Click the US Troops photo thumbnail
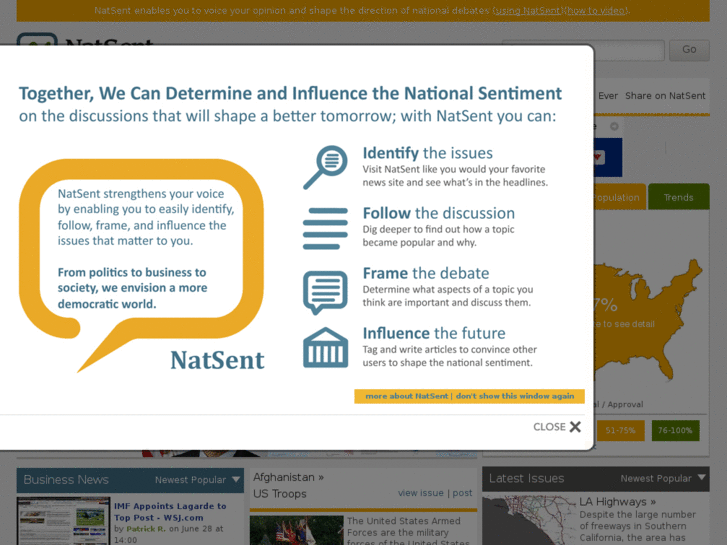Viewport: 727px width, 545px height. [x=297, y=530]
